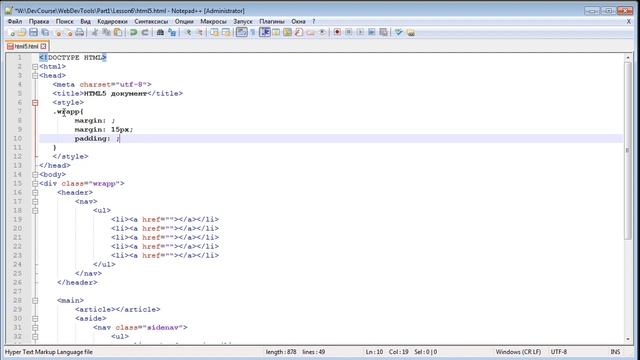Play back the recorded macro icon
The width and height of the screenshot is (640, 360).
[360, 32]
